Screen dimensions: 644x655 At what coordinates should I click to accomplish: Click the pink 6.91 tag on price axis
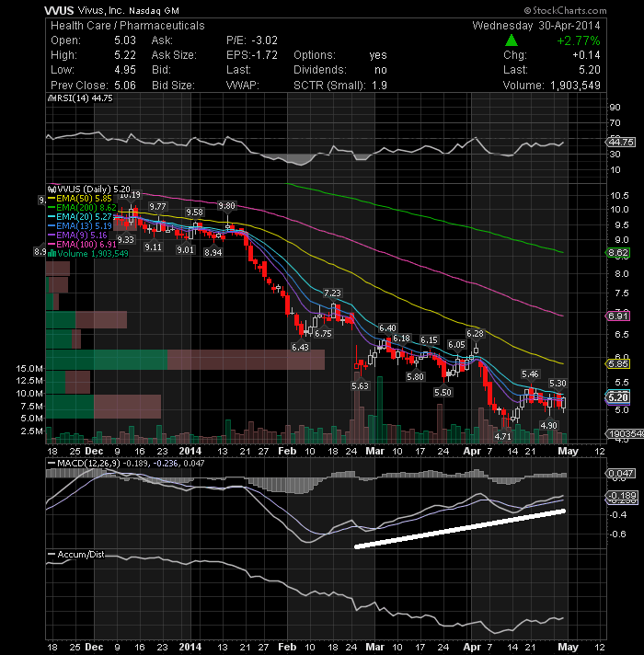pos(618,316)
